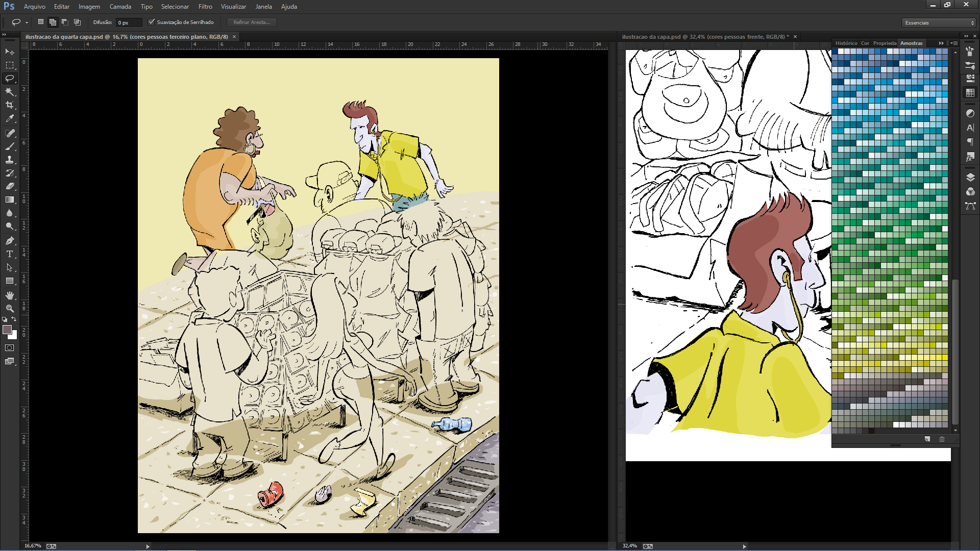Select the Magic Wand tool
980x551 pixels.
(x=9, y=92)
